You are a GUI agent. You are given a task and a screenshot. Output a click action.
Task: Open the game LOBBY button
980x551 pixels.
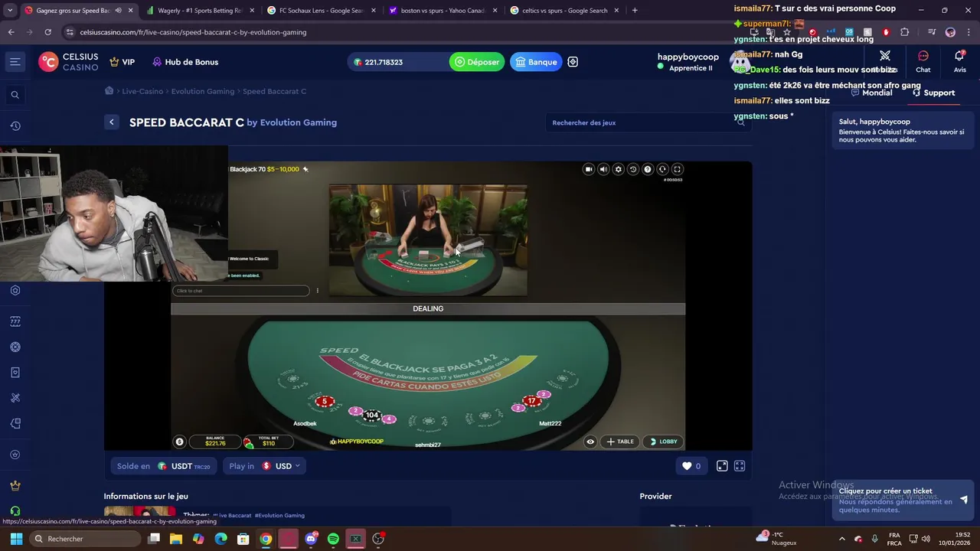click(x=663, y=442)
